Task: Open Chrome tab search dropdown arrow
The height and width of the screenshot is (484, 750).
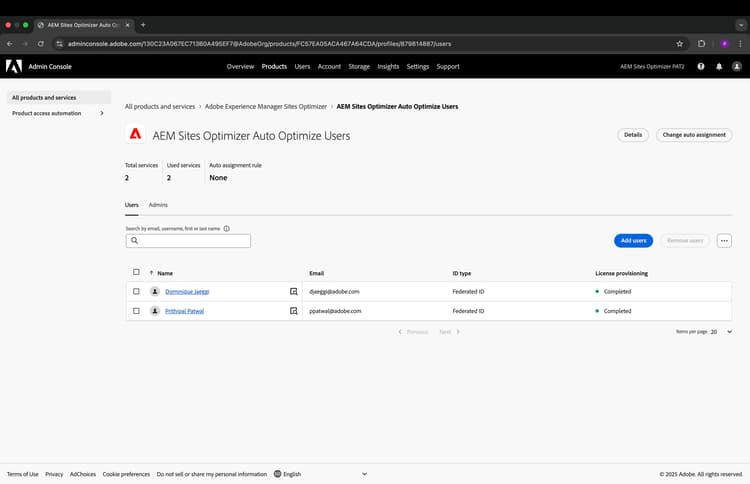Action: point(741,25)
